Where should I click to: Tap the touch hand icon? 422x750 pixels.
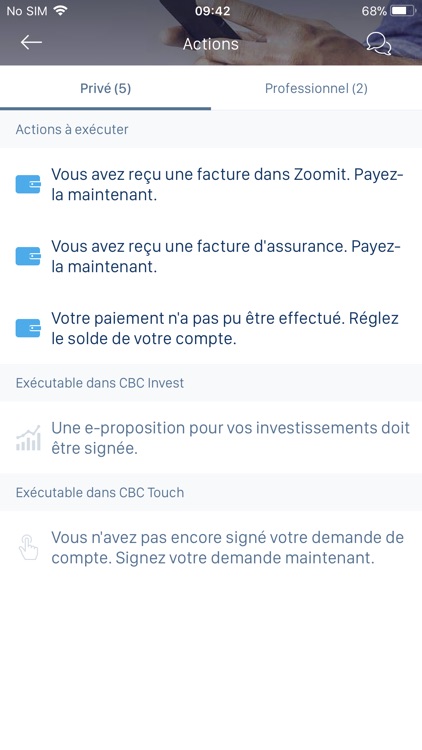tap(28, 548)
